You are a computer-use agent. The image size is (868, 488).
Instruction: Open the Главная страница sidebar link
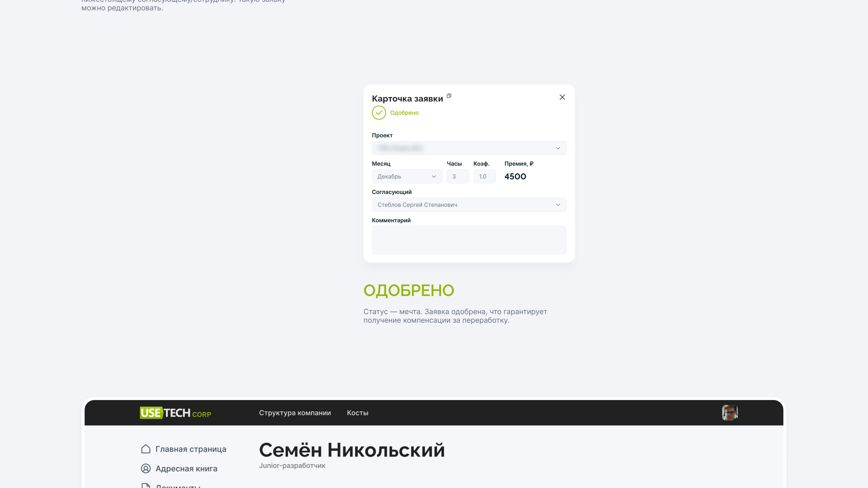tap(191, 449)
